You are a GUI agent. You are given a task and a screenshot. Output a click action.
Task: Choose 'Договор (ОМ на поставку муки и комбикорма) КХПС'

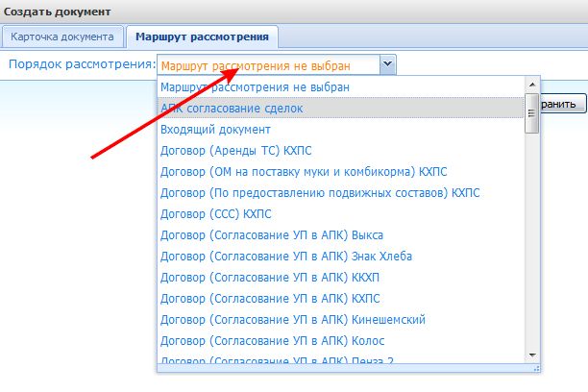click(304, 172)
